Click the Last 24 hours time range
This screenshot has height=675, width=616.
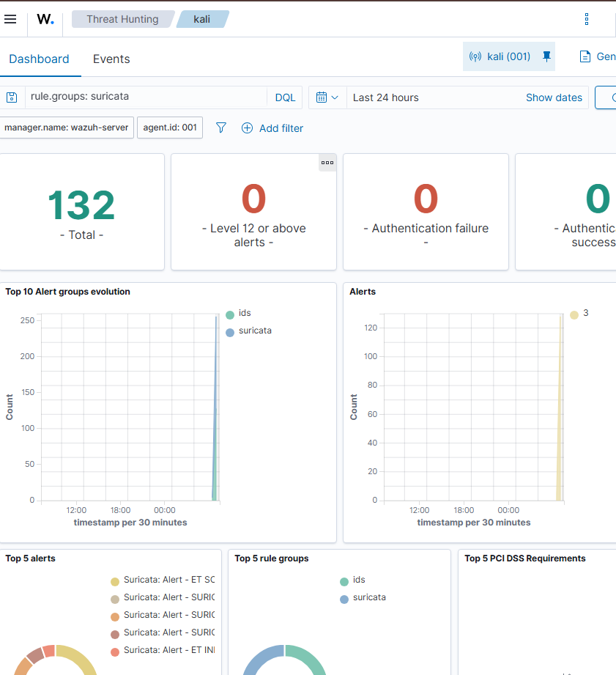[x=386, y=97]
